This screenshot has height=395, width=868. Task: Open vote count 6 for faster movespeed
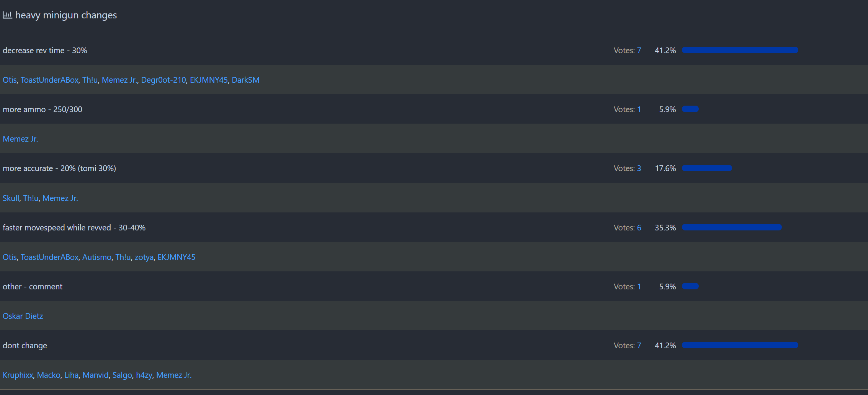(639, 228)
